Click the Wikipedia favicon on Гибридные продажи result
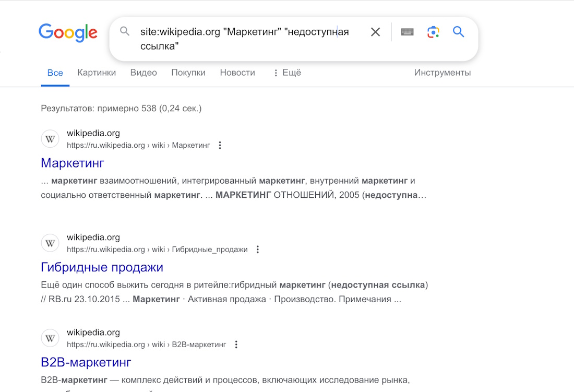 pos(50,243)
